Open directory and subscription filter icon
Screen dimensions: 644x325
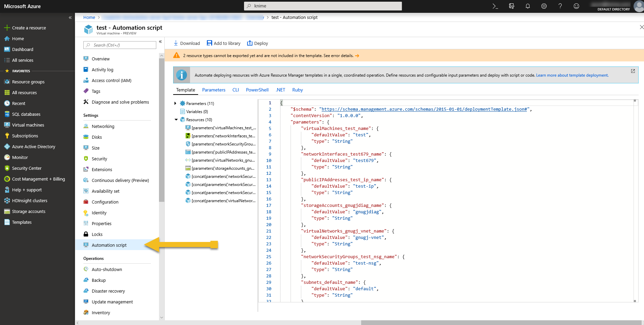(512, 6)
